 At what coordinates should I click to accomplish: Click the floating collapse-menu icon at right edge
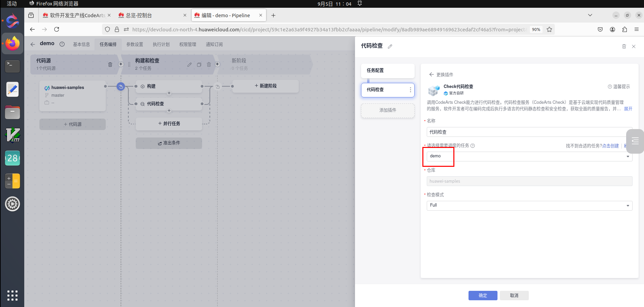coord(635,141)
